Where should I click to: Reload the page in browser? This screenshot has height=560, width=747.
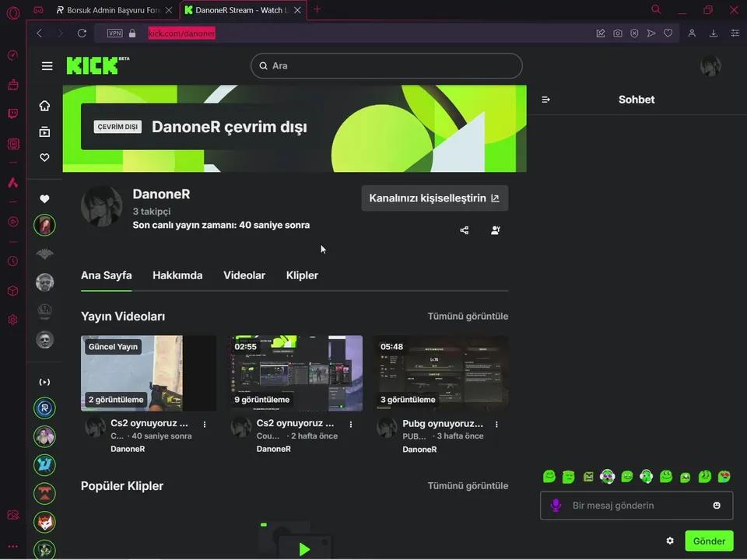pos(82,33)
